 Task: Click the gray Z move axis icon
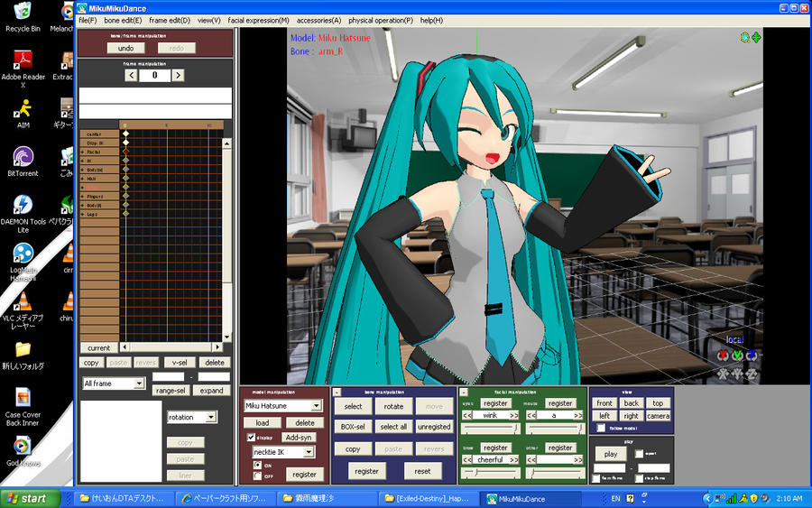(752, 374)
